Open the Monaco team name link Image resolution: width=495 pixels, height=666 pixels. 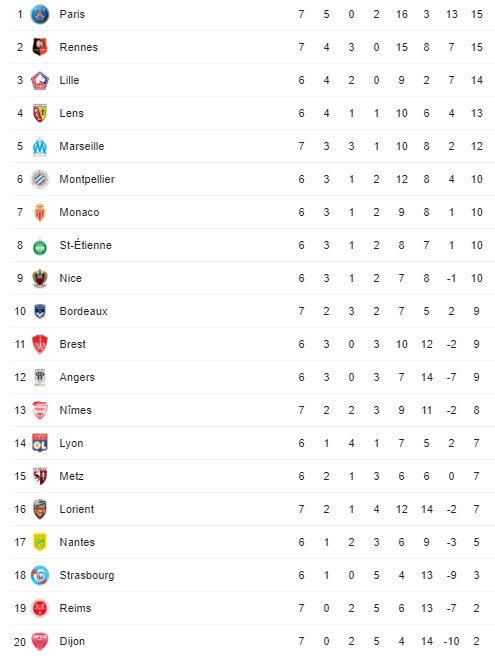coord(79,212)
